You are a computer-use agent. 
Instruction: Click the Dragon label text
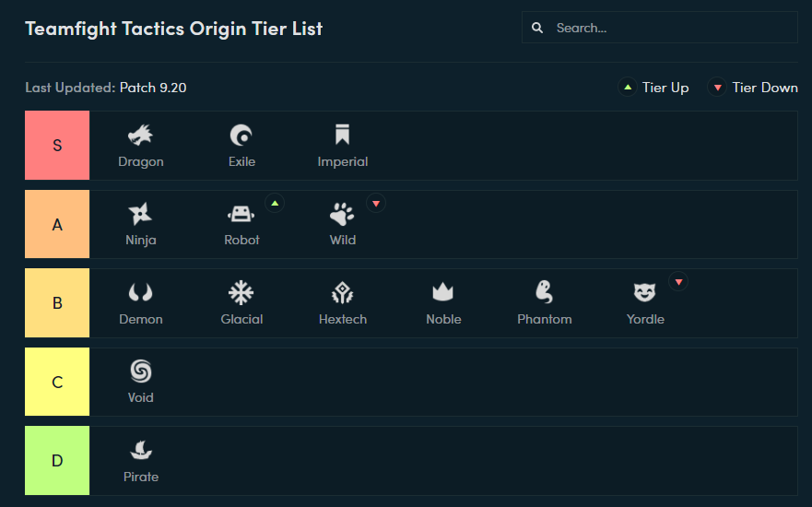tap(141, 162)
